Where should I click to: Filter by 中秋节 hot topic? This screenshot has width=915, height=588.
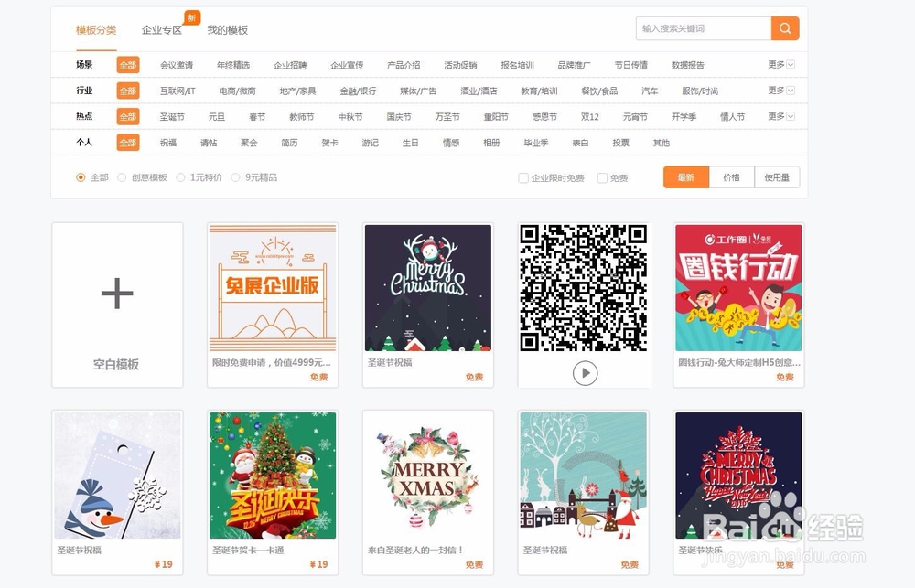coord(350,117)
